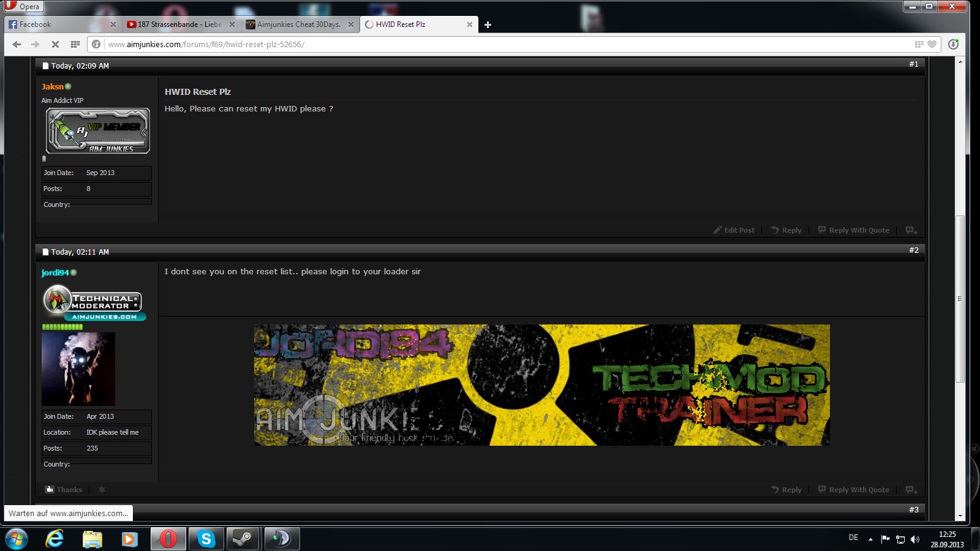Multi-quote post #2 icon
Screen dimensions: 980x551
911,490
